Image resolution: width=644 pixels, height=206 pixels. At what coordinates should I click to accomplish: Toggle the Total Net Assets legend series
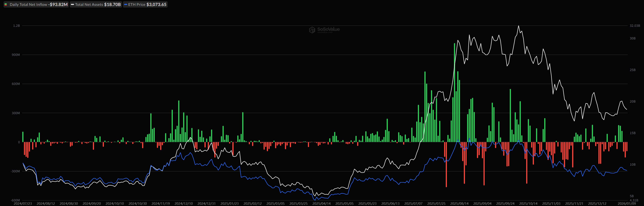tap(89, 5)
